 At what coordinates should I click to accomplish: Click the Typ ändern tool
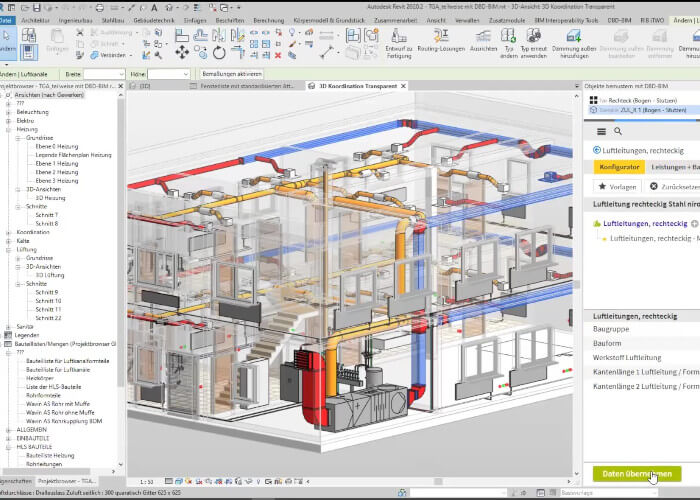(x=508, y=44)
